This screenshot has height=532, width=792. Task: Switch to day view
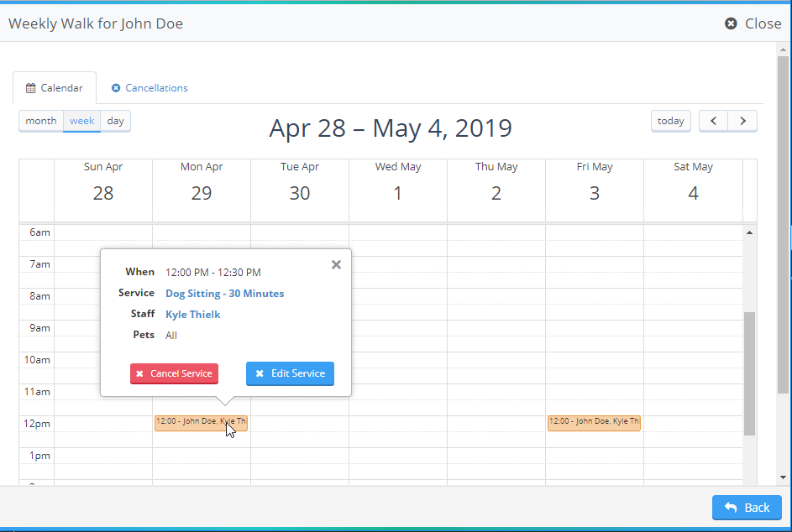(115, 121)
